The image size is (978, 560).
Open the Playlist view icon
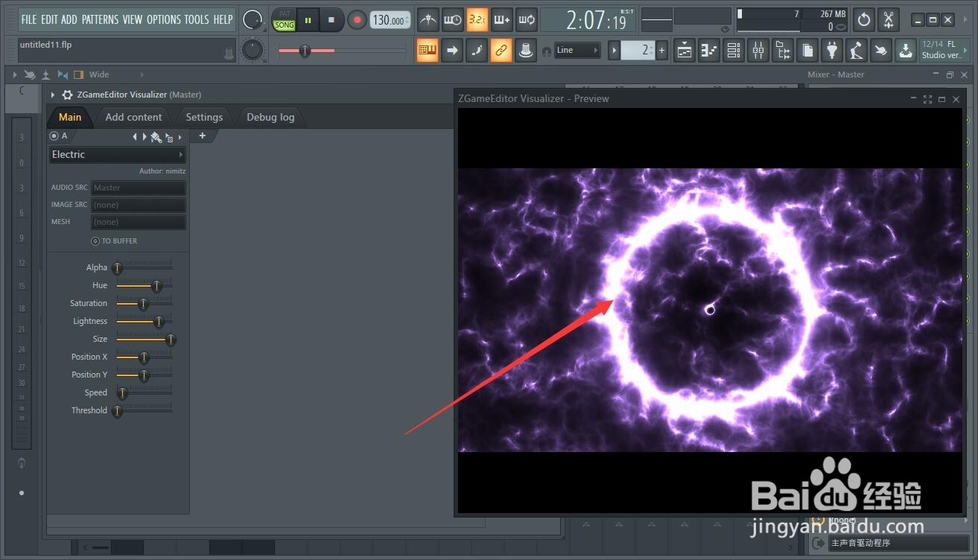pyautogui.click(x=685, y=51)
